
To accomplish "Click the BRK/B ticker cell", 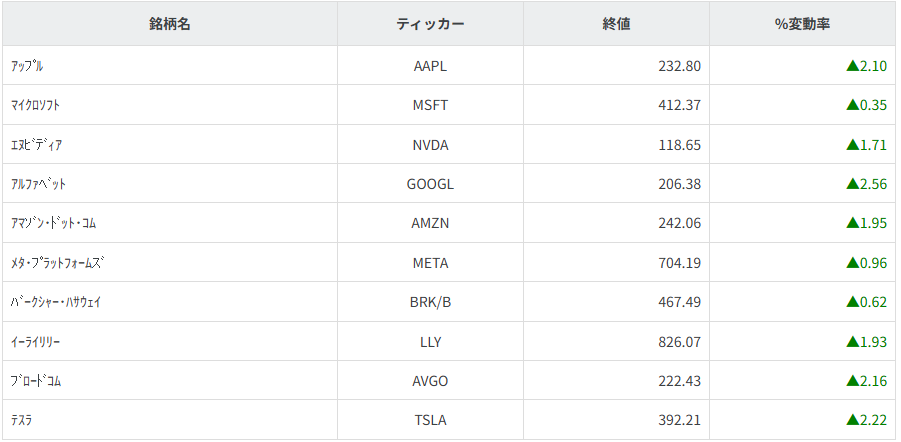I will click(430, 302).
